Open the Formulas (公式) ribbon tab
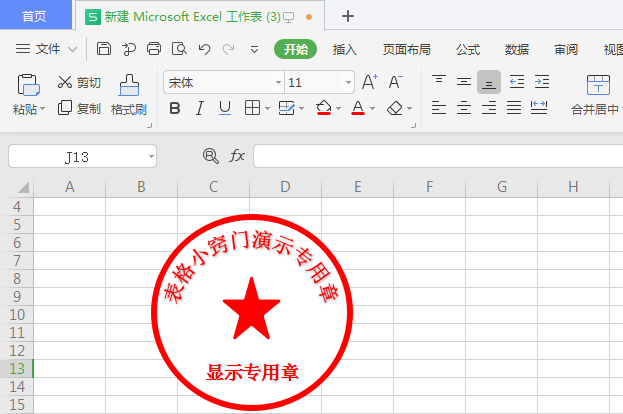Screen dimensions: 623x414 tap(468, 49)
